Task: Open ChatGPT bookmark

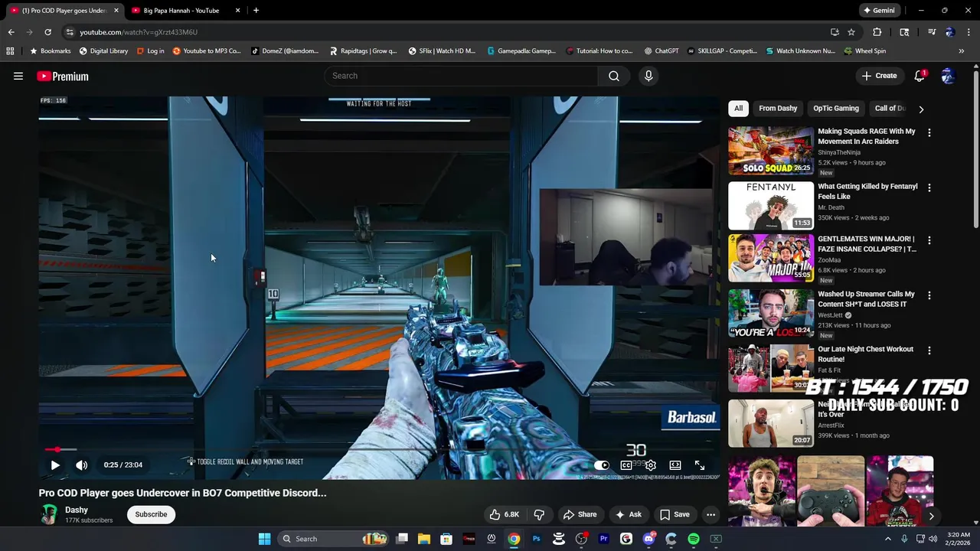Action: point(661,51)
